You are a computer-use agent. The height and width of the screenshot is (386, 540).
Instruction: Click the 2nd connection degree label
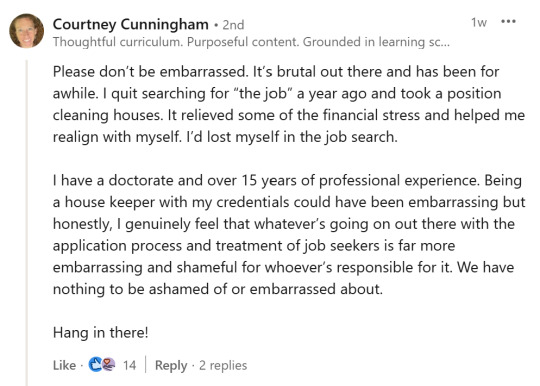click(x=233, y=25)
